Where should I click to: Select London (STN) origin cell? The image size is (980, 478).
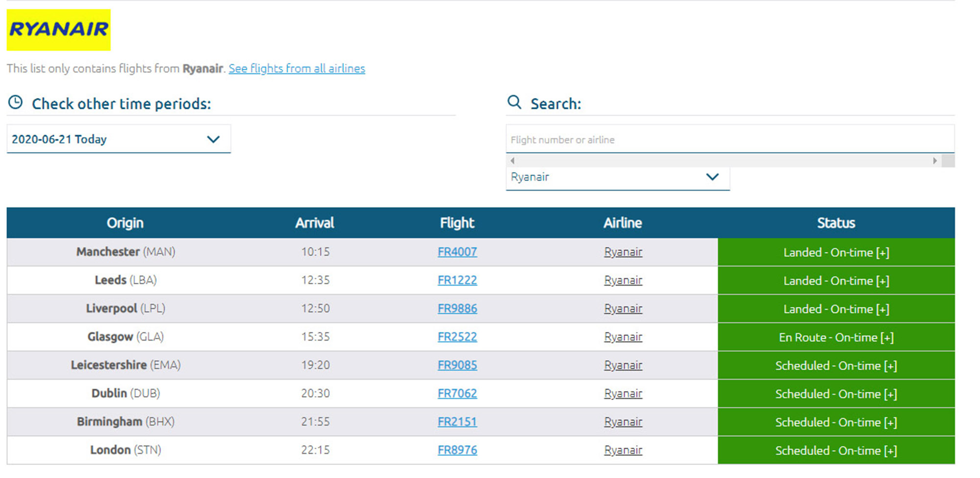(125, 450)
